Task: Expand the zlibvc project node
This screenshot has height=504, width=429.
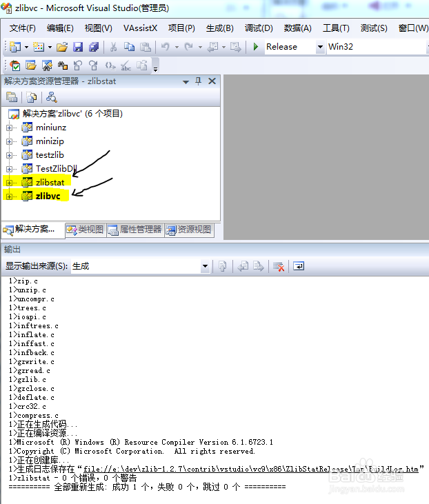Action: click(x=10, y=196)
